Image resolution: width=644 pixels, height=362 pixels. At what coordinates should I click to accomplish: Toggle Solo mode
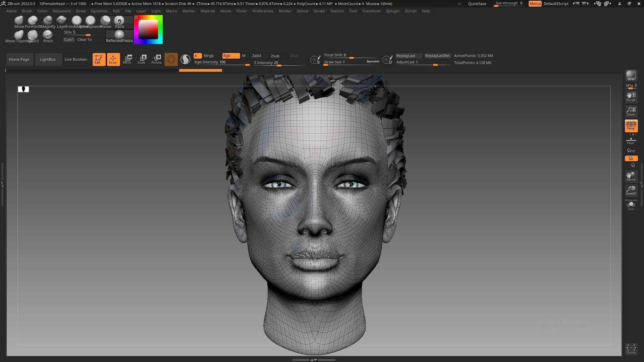click(631, 205)
